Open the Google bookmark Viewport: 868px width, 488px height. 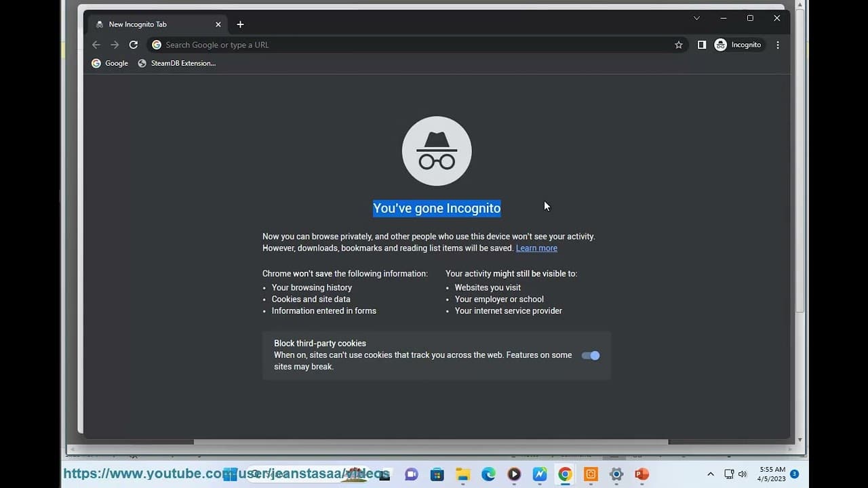pyautogui.click(x=110, y=63)
